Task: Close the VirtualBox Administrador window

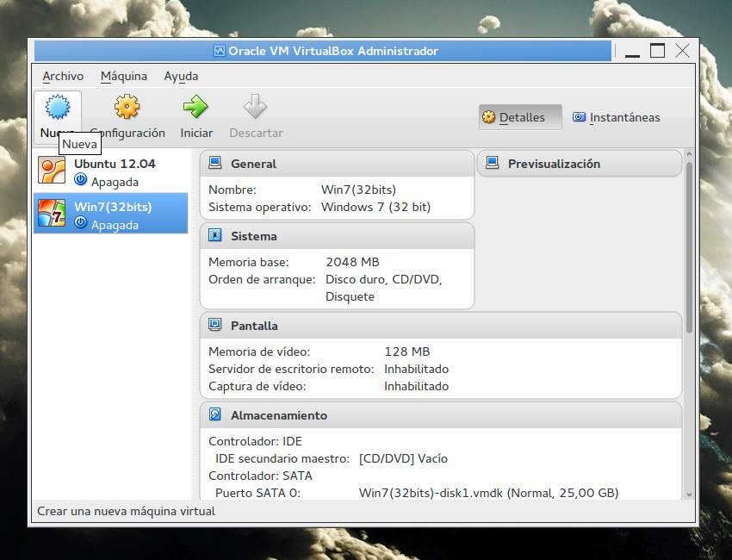Action: point(683,51)
